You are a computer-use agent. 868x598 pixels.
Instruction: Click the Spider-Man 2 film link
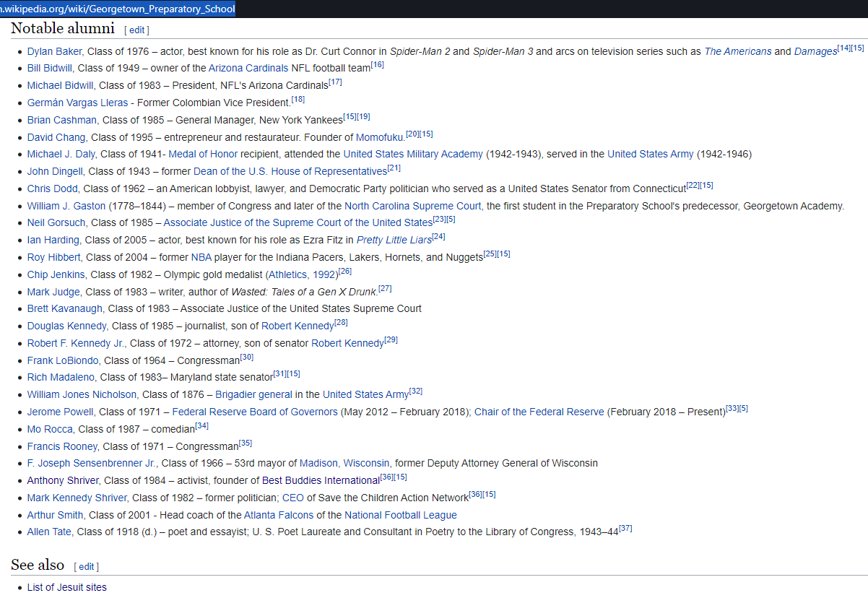click(x=420, y=51)
